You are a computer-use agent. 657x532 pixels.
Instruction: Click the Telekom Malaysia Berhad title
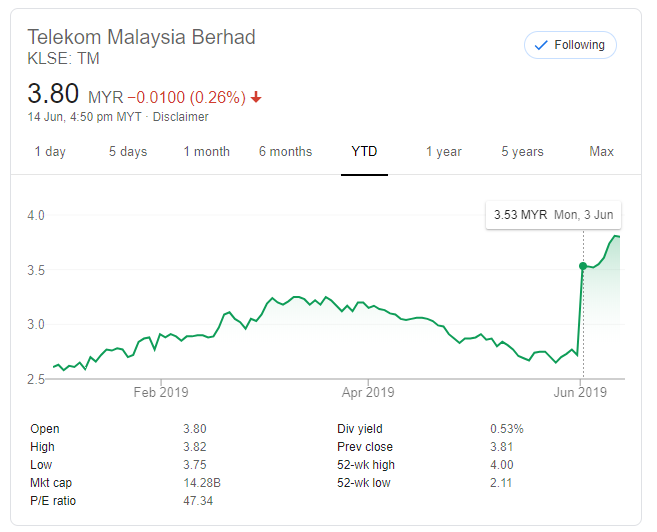coord(141,38)
